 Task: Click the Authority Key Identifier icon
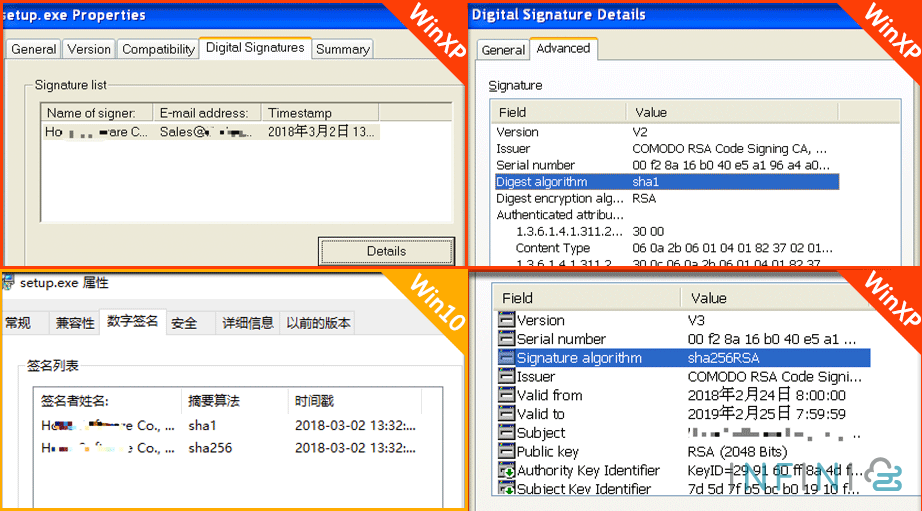point(507,471)
